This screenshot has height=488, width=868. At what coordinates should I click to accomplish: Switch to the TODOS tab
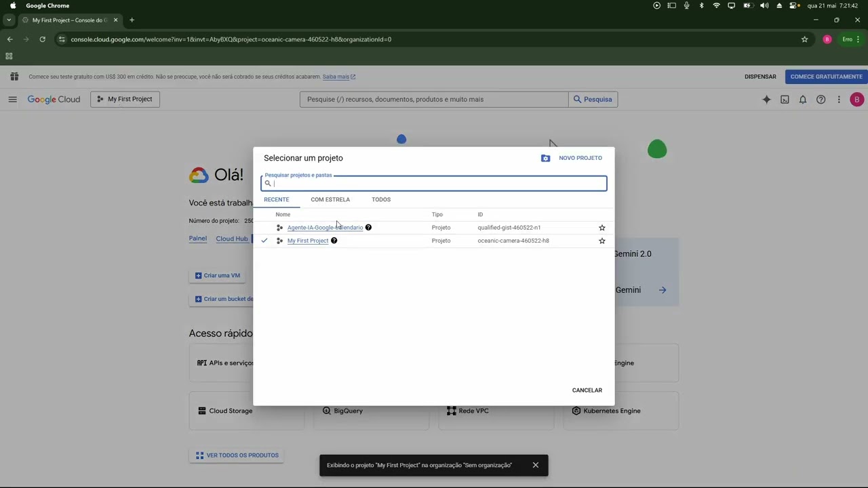(x=381, y=199)
